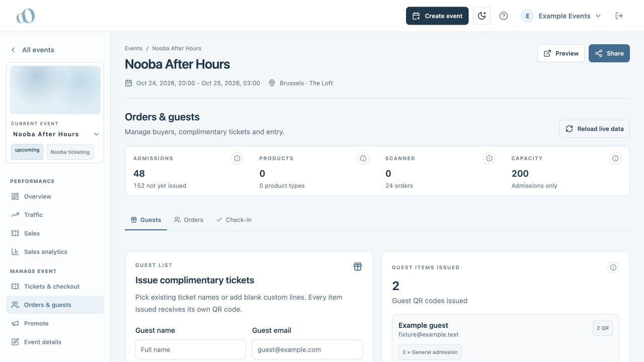Click the Nooba logo in the header

coord(26,16)
